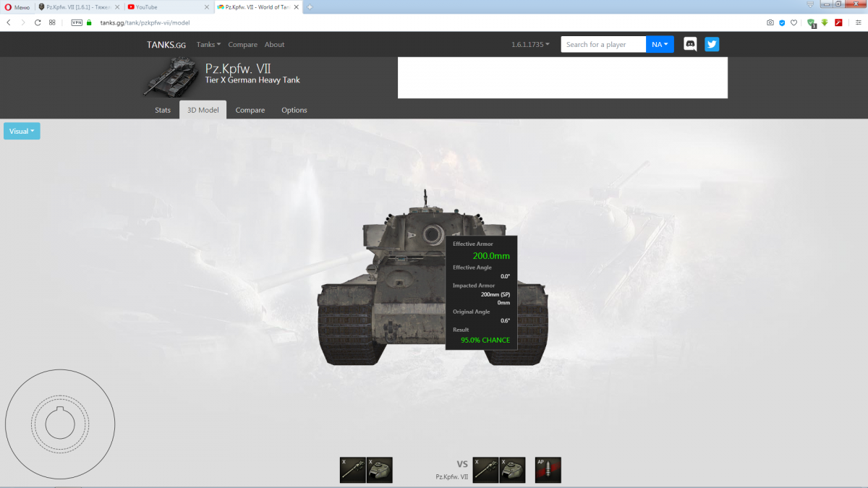Open the Twitter link icon
Image resolution: width=868 pixels, height=488 pixels.
click(712, 44)
